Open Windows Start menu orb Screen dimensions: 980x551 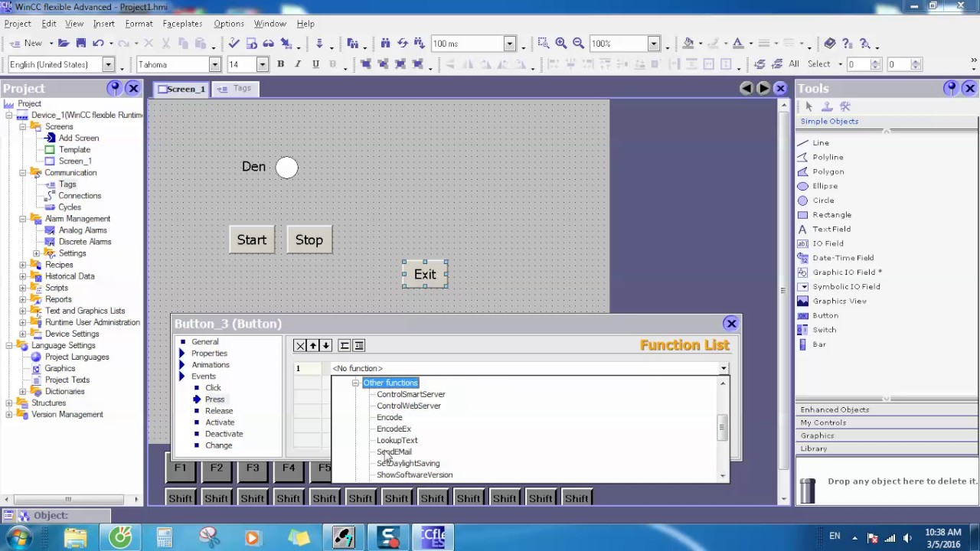(x=18, y=537)
